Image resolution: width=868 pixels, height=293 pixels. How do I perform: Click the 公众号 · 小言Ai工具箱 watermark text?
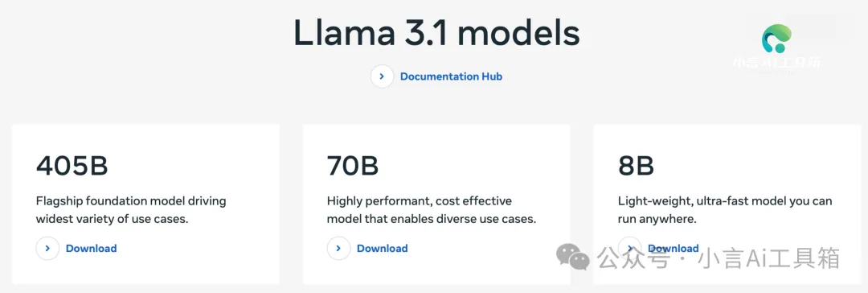[719, 258]
